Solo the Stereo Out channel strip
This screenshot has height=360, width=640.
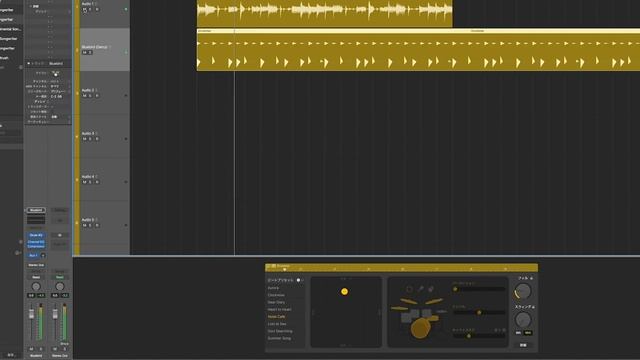[64, 349]
